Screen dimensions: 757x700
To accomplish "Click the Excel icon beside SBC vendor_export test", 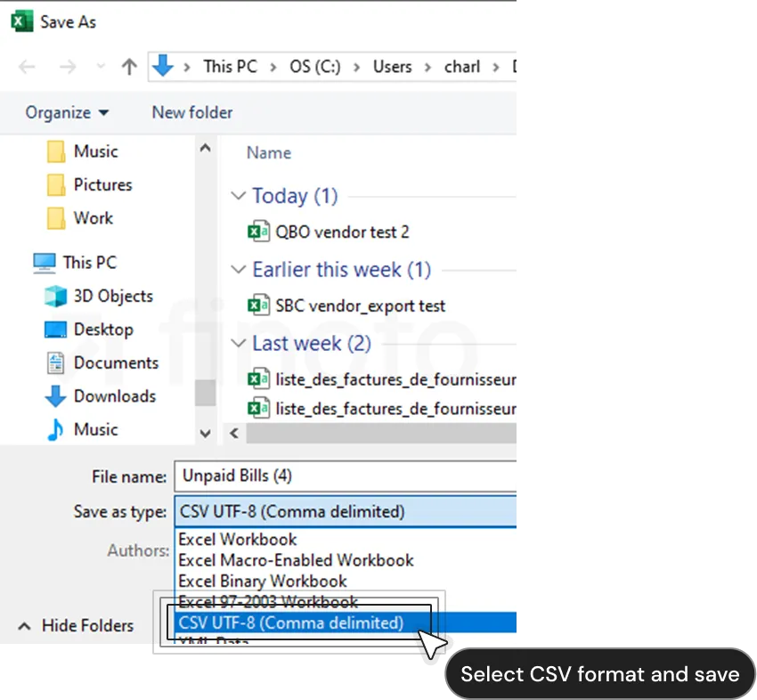I will pyautogui.click(x=258, y=305).
